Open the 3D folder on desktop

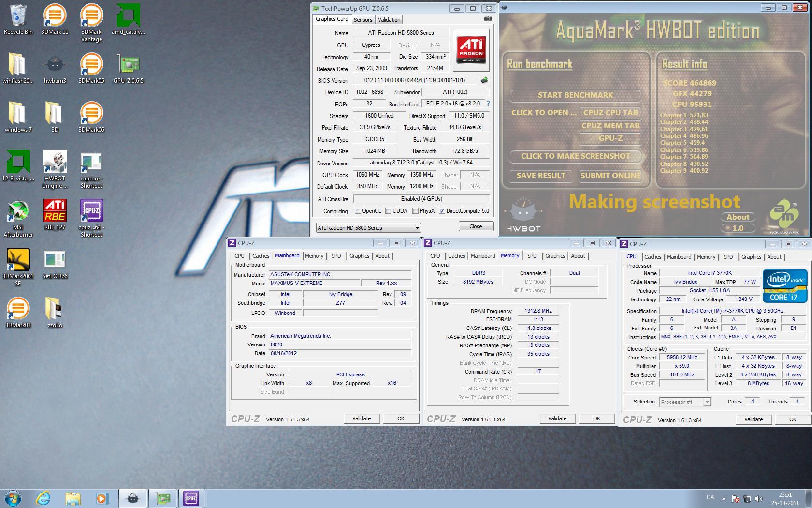(x=55, y=117)
